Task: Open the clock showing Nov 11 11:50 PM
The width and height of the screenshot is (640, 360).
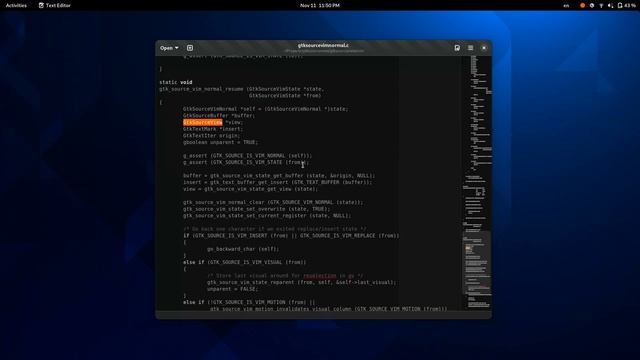Action: pyautogui.click(x=320, y=5)
